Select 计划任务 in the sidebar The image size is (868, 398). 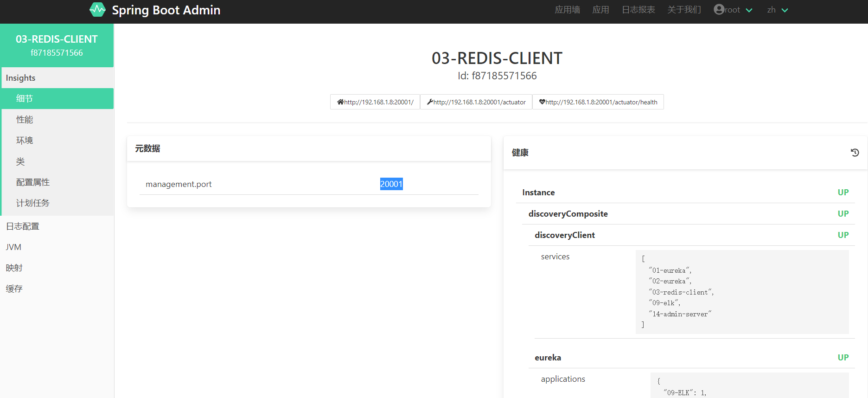point(57,203)
